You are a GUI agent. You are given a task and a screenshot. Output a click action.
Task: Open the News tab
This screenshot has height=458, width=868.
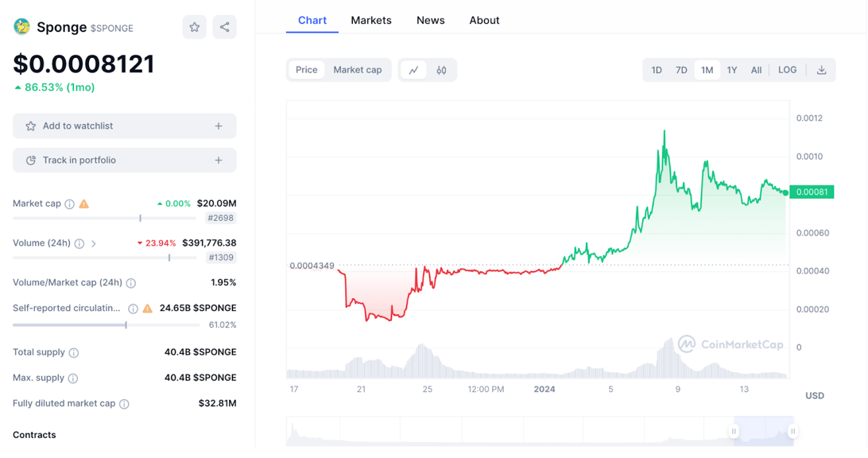tap(430, 21)
